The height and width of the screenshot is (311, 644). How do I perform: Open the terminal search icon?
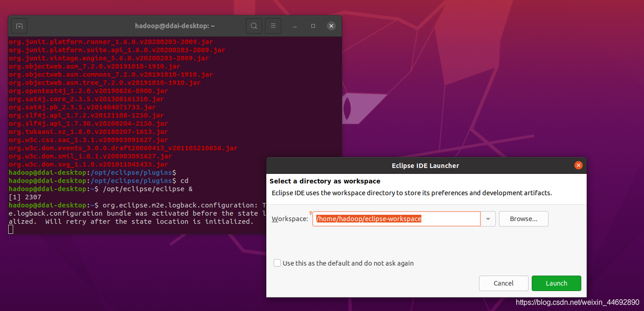pyautogui.click(x=254, y=26)
